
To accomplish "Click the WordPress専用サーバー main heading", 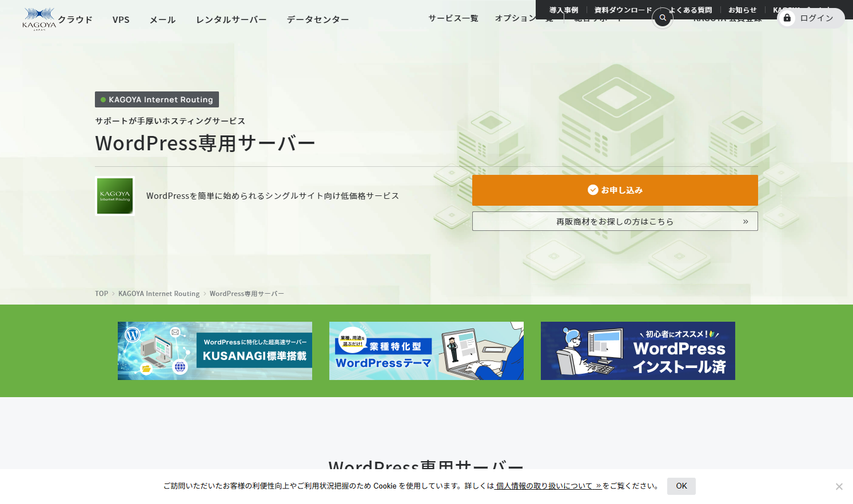I will (205, 143).
